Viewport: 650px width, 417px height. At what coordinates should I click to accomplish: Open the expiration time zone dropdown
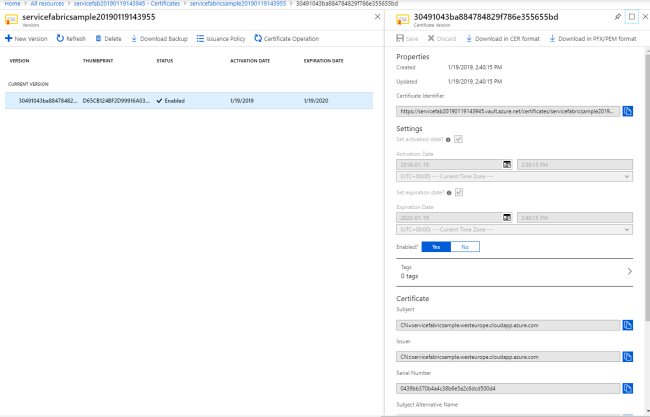(x=514, y=230)
